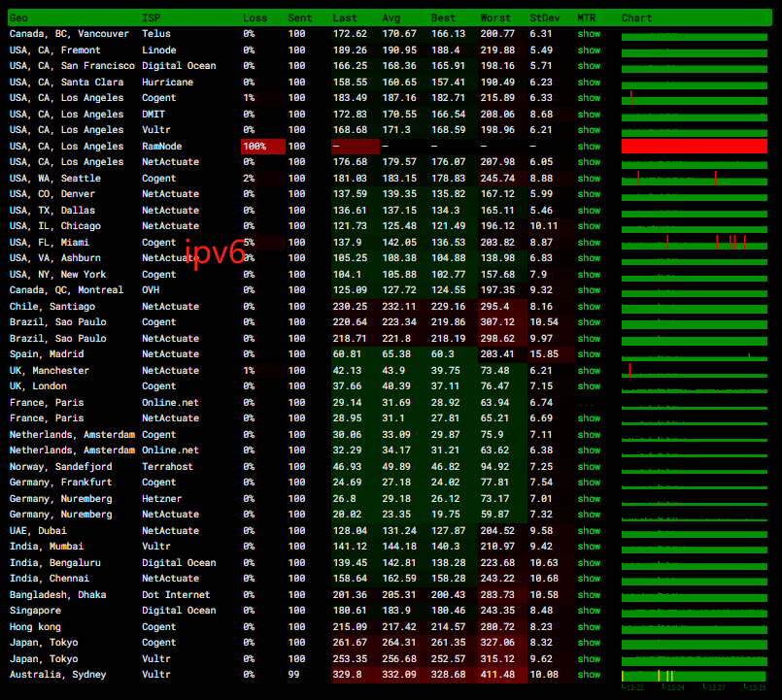
Task: Click 'show' in the Fremont Linode row
Action: [x=589, y=50]
